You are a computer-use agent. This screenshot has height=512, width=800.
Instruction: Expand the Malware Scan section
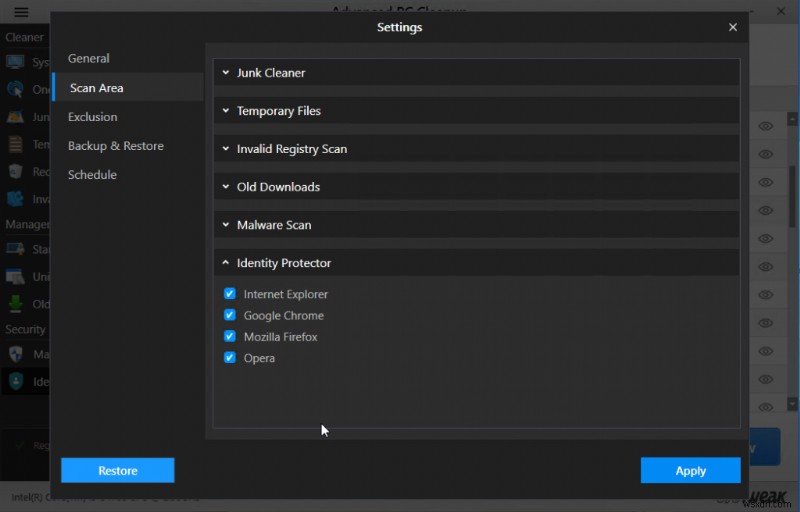[477, 225]
